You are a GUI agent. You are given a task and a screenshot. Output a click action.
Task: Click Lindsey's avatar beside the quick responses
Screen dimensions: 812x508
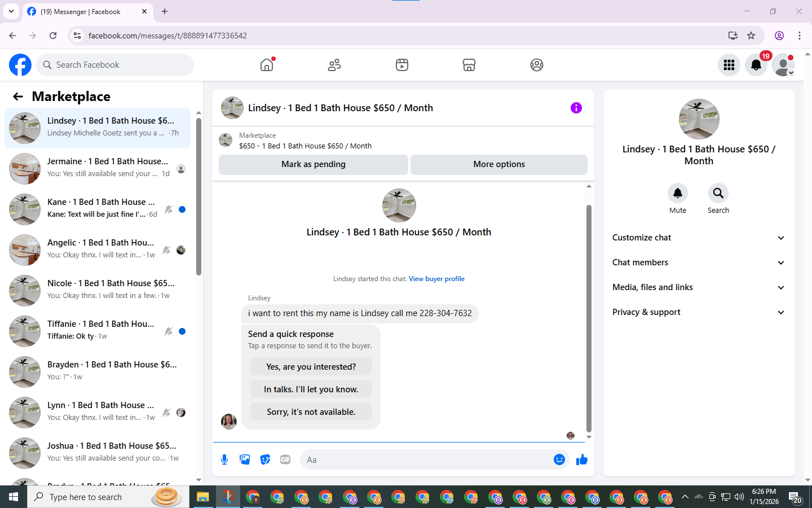229,421
